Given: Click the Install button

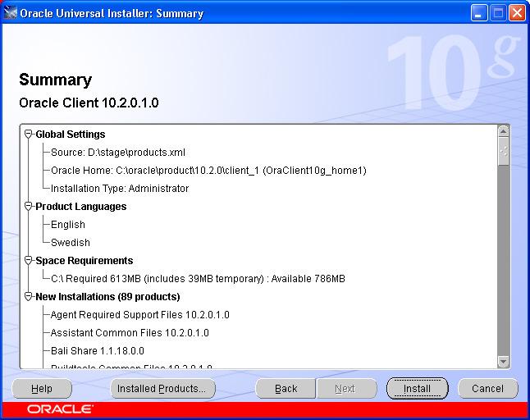Looking at the screenshot, I should [x=417, y=389].
